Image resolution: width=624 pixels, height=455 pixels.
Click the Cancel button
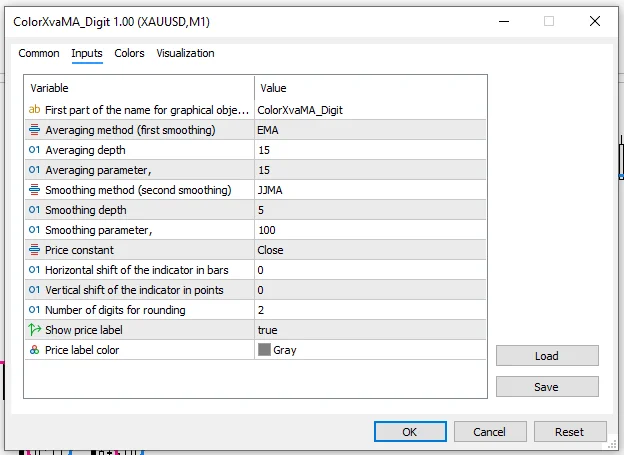click(490, 432)
